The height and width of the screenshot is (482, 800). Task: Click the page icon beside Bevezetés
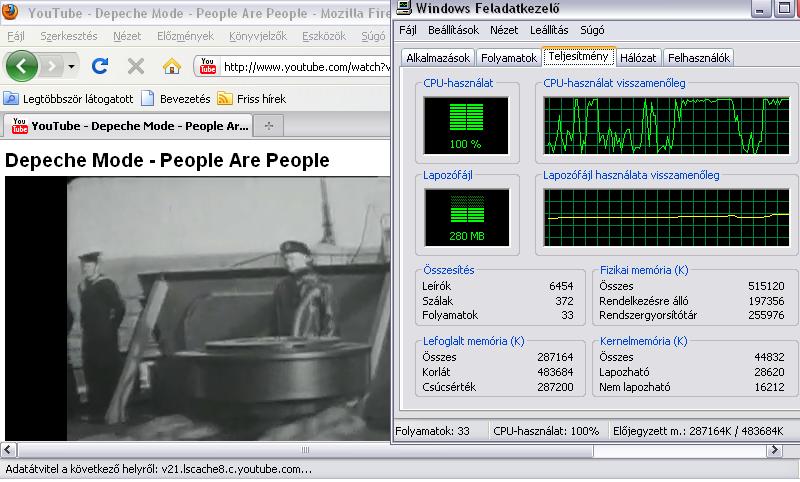[x=147, y=98]
